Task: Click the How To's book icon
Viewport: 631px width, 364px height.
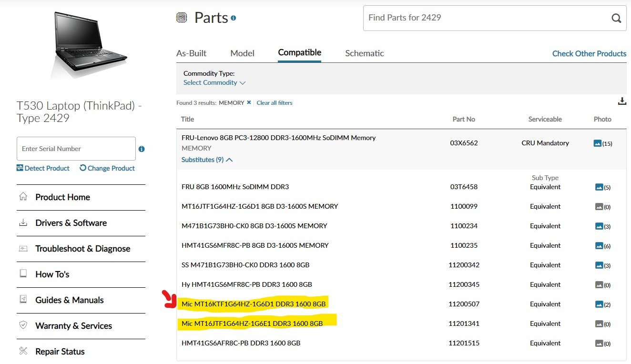Action: pyautogui.click(x=23, y=274)
